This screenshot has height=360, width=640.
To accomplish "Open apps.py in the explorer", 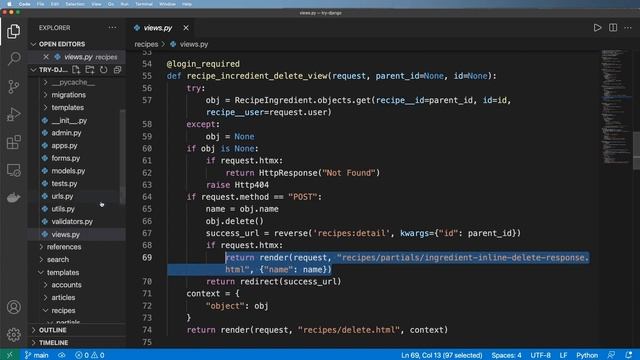I will (64, 146).
